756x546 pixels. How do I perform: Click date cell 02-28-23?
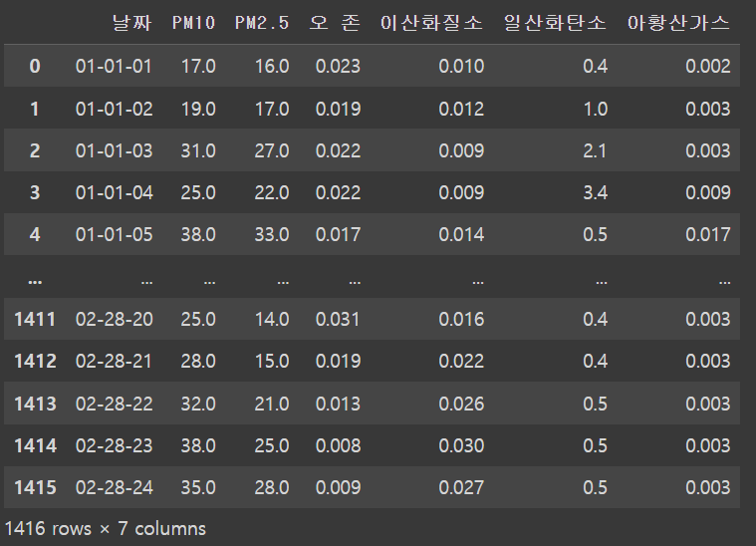114,445
